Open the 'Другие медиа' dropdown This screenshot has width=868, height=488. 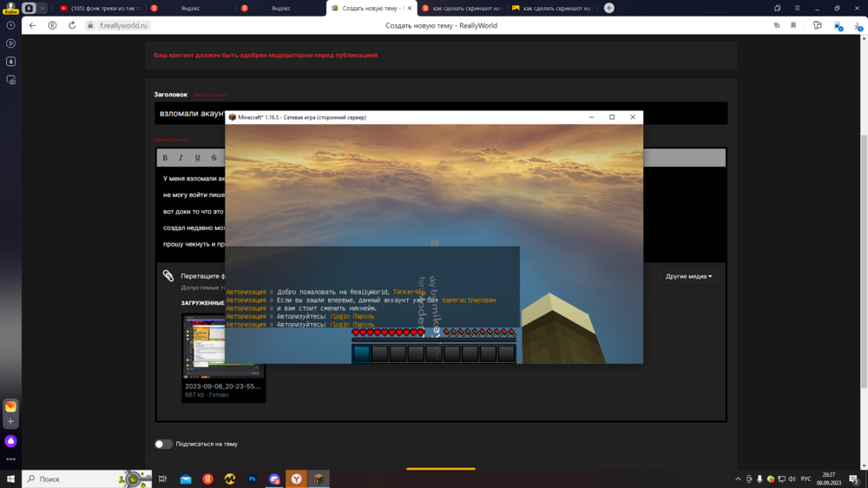coord(688,276)
